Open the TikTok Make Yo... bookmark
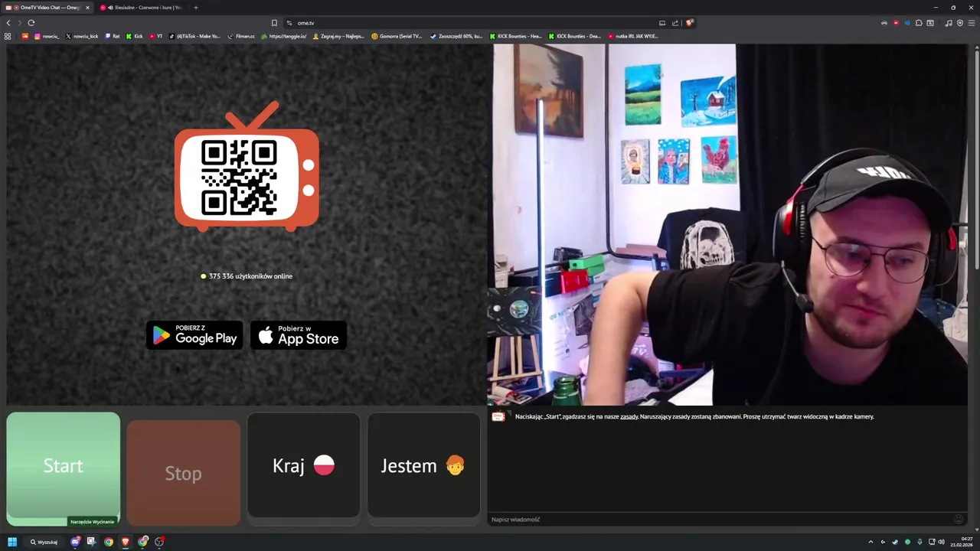 click(x=194, y=36)
